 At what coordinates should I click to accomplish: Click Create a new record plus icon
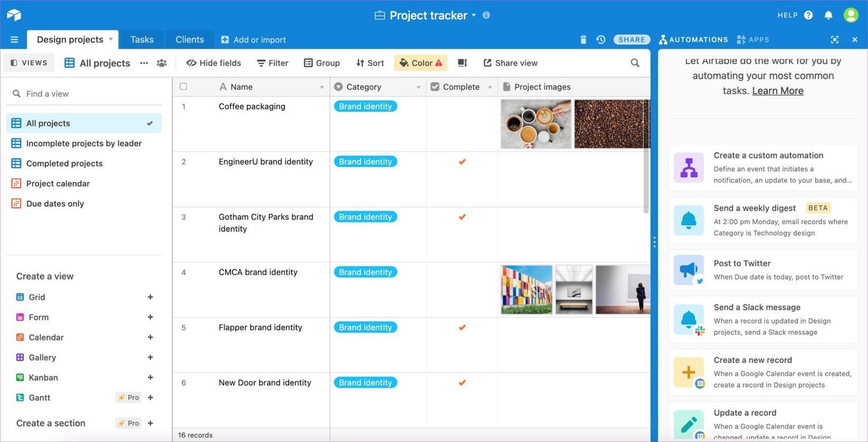coord(689,372)
